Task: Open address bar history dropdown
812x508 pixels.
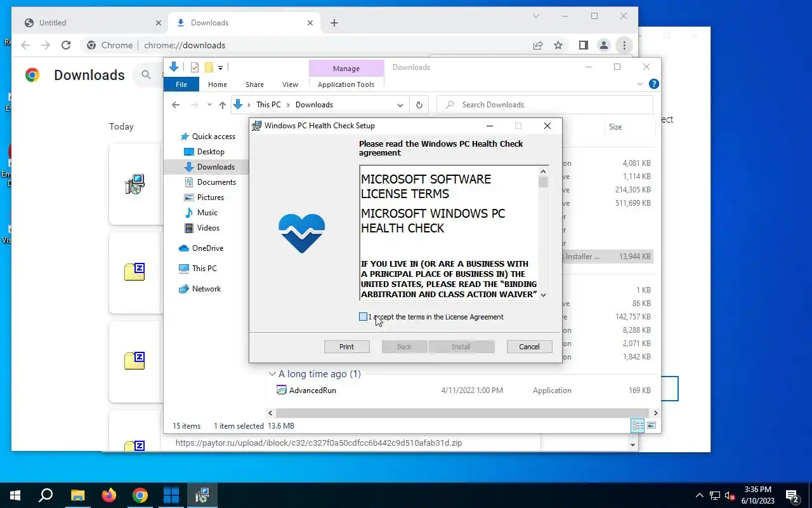Action: tap(400, 105)
